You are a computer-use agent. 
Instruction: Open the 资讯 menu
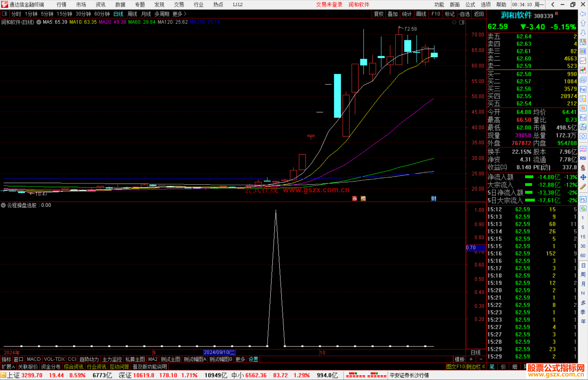[100, 5]
